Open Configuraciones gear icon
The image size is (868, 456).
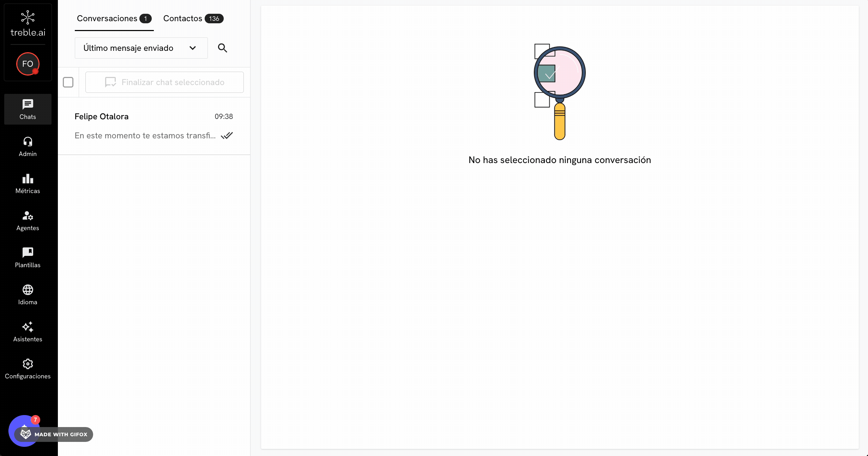click(x=28, y=364)
